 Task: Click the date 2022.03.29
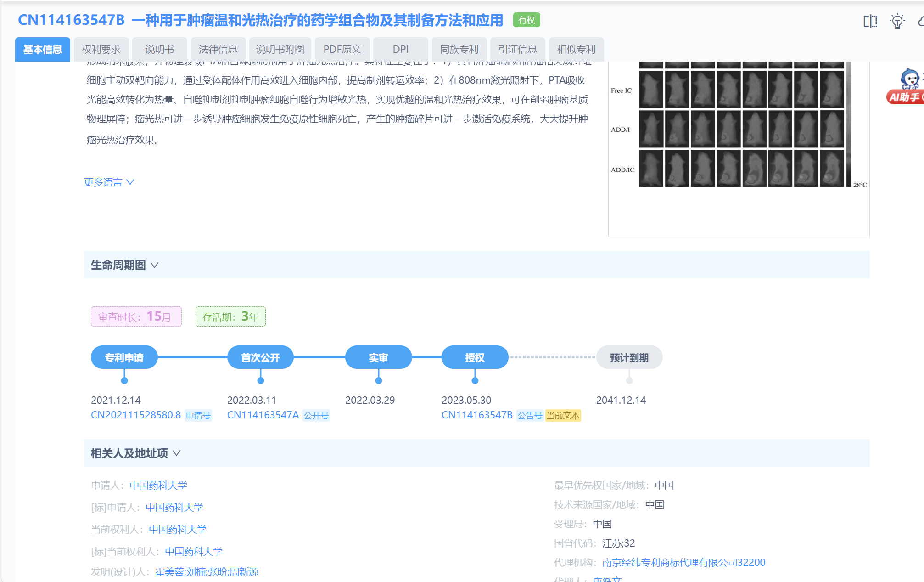pyautogui.click(x=370, y=400)
